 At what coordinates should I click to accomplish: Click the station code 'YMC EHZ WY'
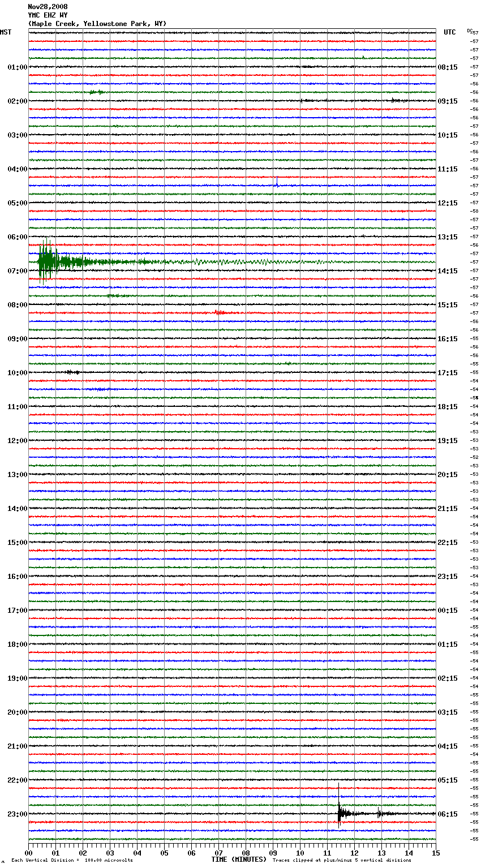coord(48,15)
